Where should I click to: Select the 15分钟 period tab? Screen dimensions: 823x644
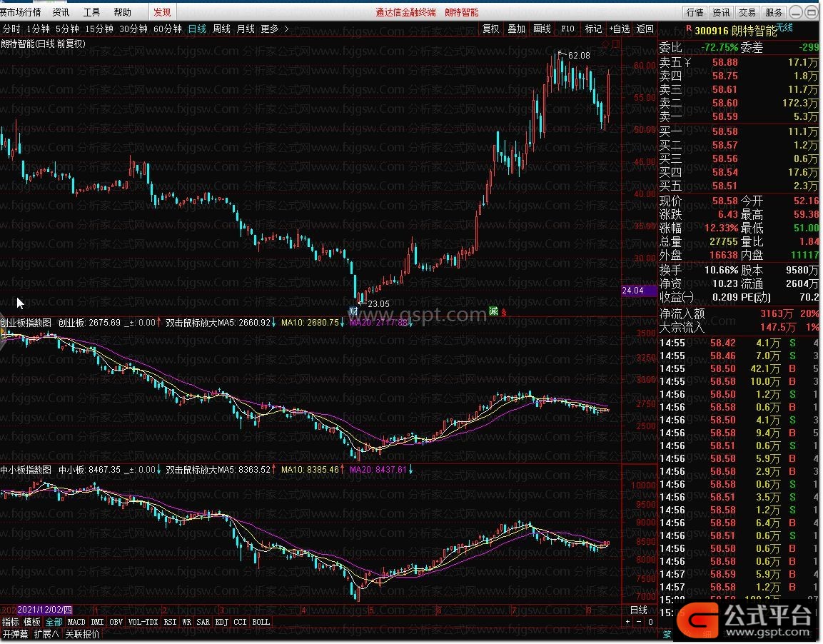coord(99,29)
